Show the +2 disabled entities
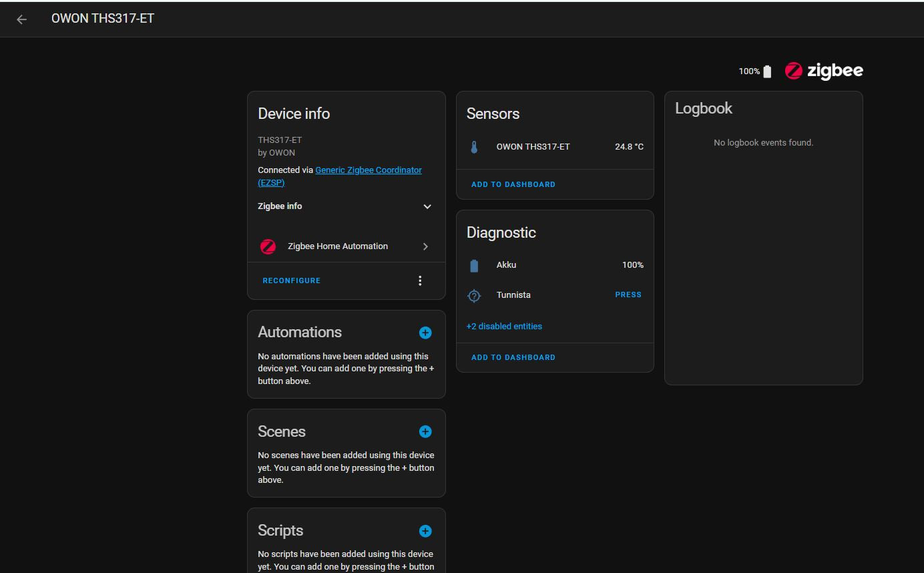924x573 pixels. [x=504, y=327]
